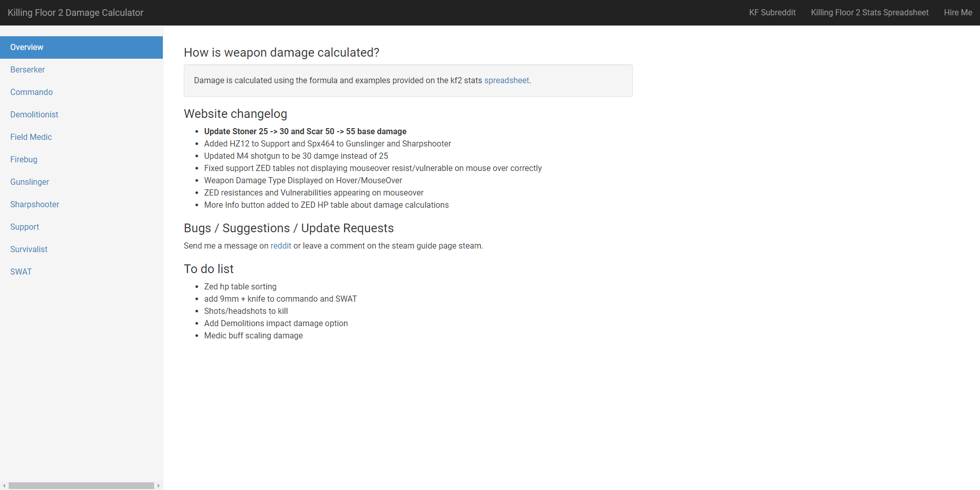The image size is (980, 490).
Task: Click the 'To do list' heading
Action: (x=209, y=269)
